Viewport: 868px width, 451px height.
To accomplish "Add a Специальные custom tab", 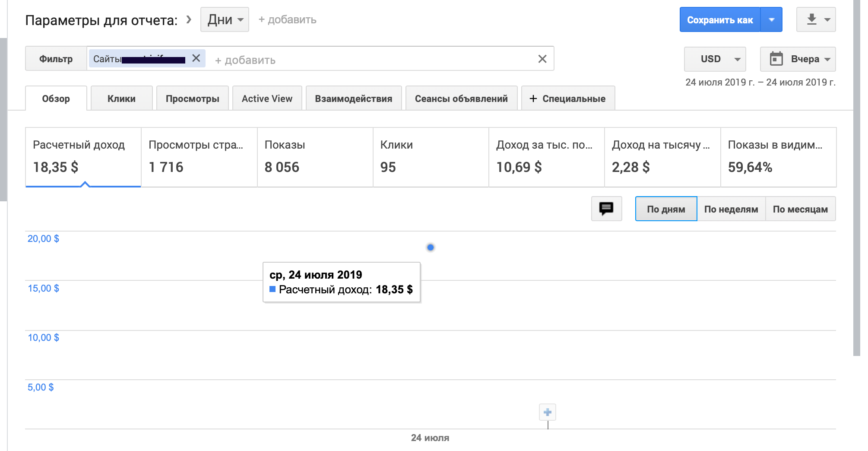I will pyautogui.click(x=568, y=98).
